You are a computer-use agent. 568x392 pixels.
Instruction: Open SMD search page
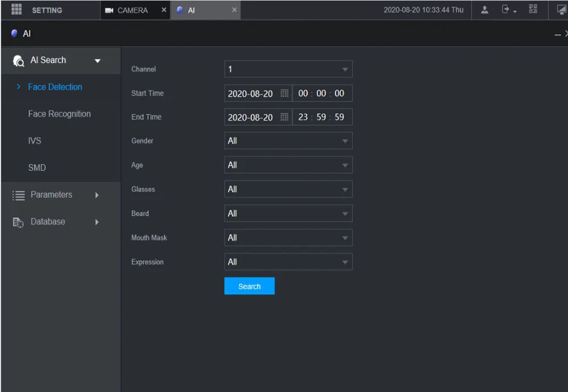coord(37,167)
